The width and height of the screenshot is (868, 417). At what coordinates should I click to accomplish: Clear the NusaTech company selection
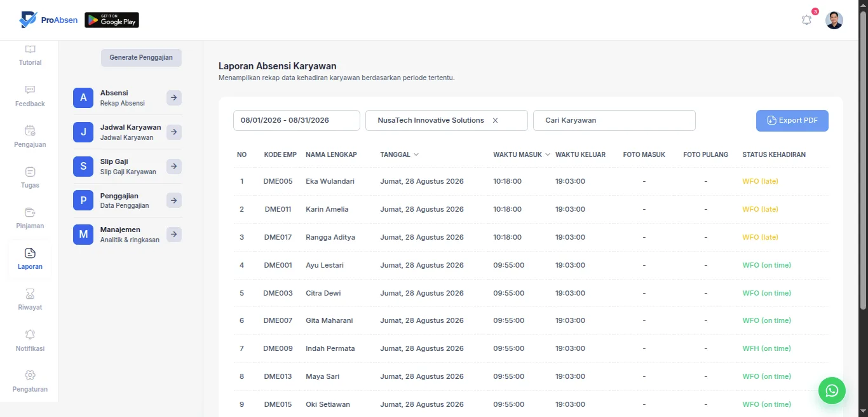click(496, 120)
